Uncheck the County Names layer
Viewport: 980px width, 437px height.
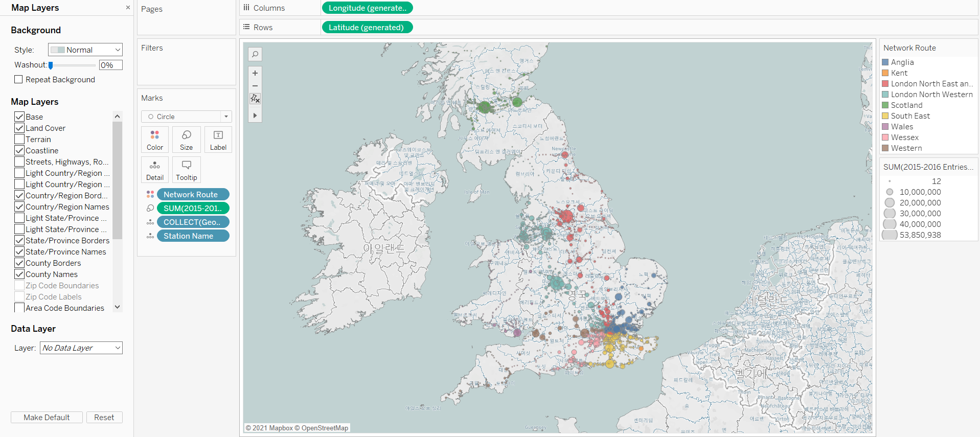pyautogui.click(x=19, y=274)
